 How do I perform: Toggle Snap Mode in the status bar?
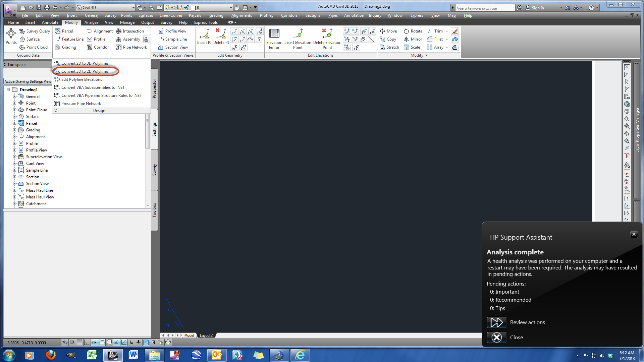72,342
